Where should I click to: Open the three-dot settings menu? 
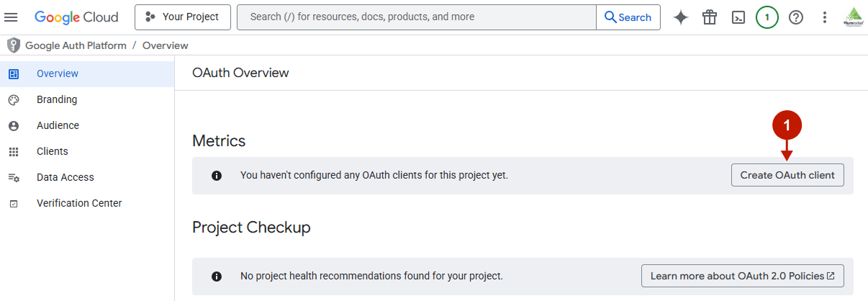click(x=825, y=17)
